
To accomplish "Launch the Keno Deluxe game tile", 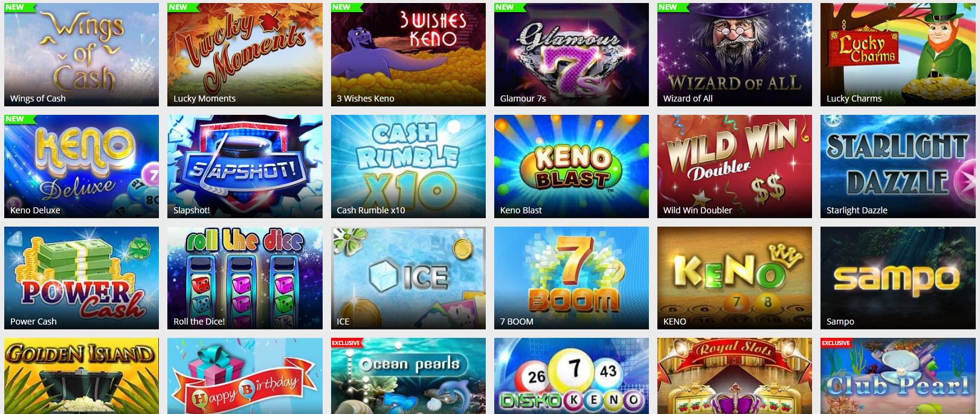I will [82, 166].
